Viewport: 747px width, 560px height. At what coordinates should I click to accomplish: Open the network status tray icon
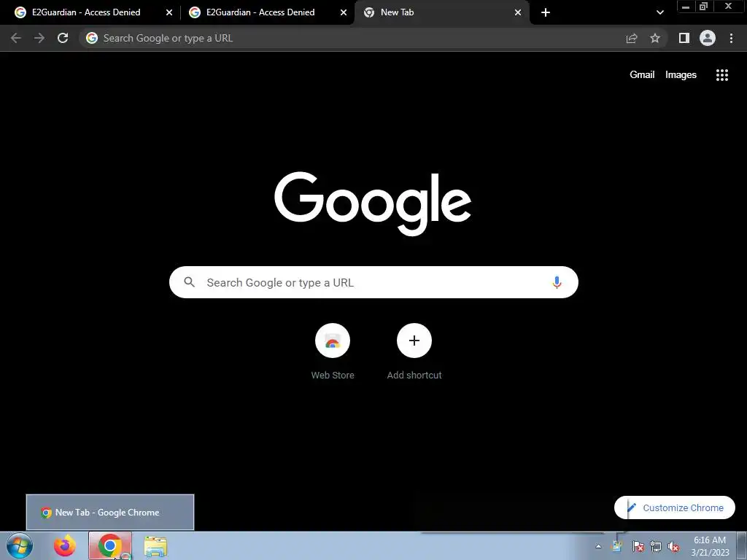(656, 546)
